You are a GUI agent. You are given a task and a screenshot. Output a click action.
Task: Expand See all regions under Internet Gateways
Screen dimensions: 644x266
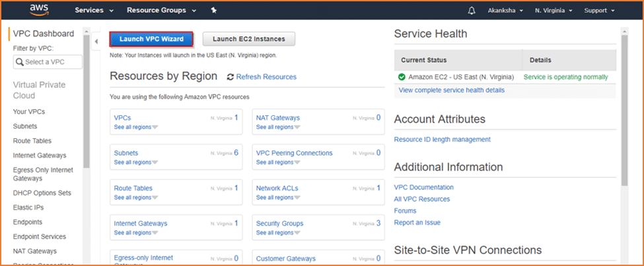click(x=136, y=233)
